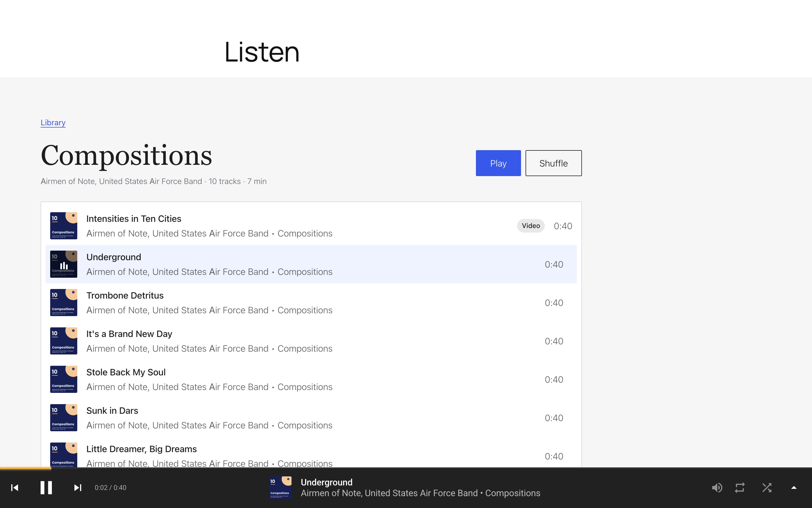Seek using the orange progress bar

pos(25,468)
